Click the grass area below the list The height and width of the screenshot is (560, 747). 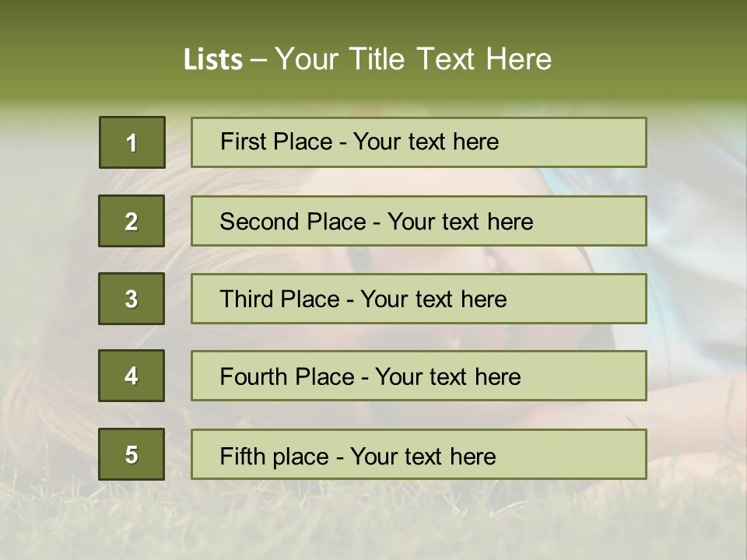tap(373, 521)
